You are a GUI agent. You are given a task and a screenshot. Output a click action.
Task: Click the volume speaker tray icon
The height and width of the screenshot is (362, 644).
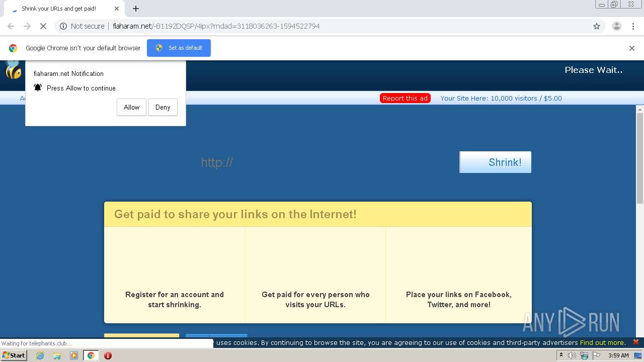572,355
